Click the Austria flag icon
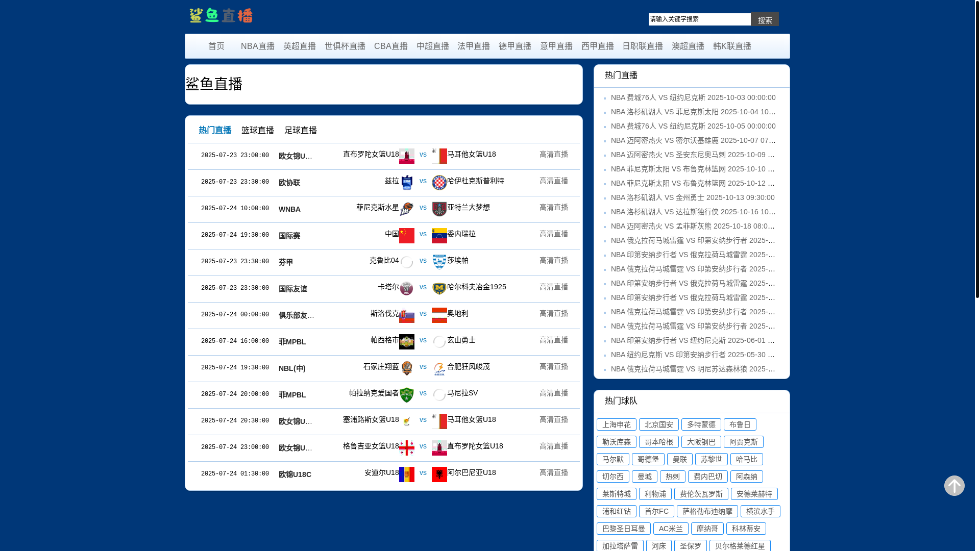Image resolution: width=980 pixels, height=551 pixels. click(x=439, y=315)
